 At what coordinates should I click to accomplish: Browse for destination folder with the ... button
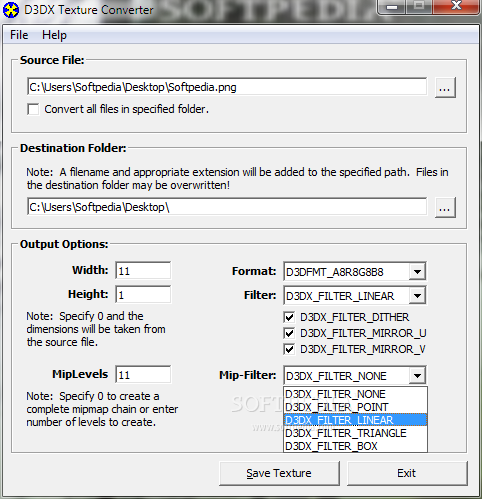coord(445,208)
